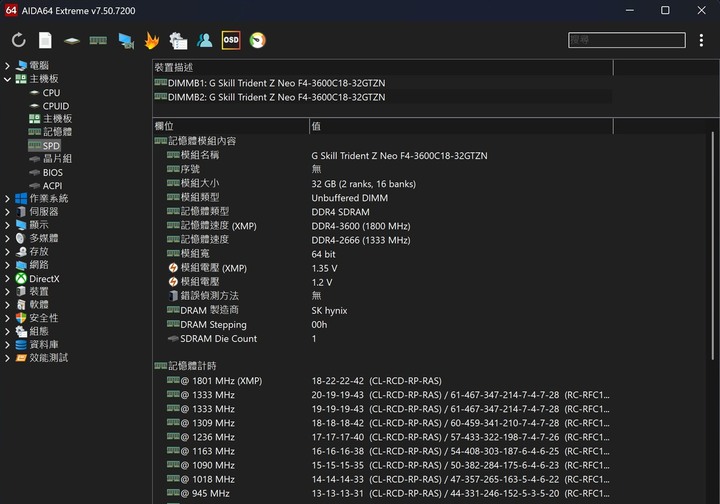Open the CPU chip toolbar icon
This screenshot has height=504, width=720.
coord(72,41)
